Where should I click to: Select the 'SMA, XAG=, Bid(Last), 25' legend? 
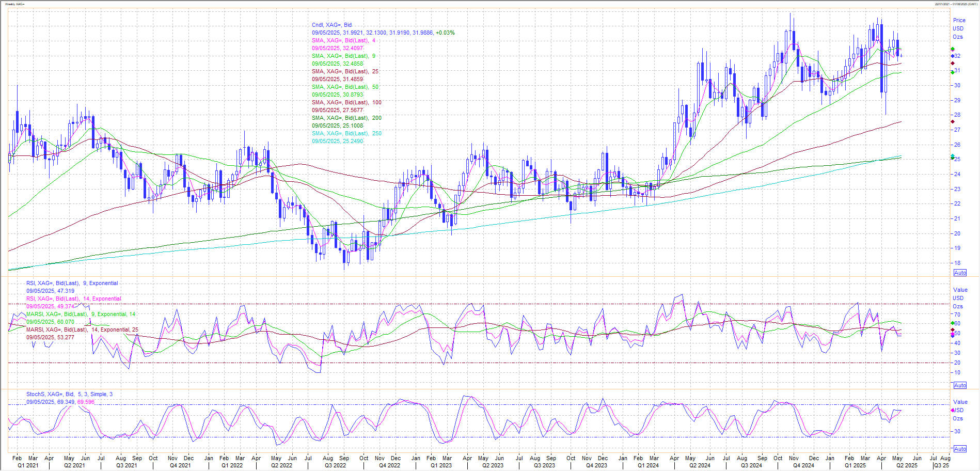point(345,71)
